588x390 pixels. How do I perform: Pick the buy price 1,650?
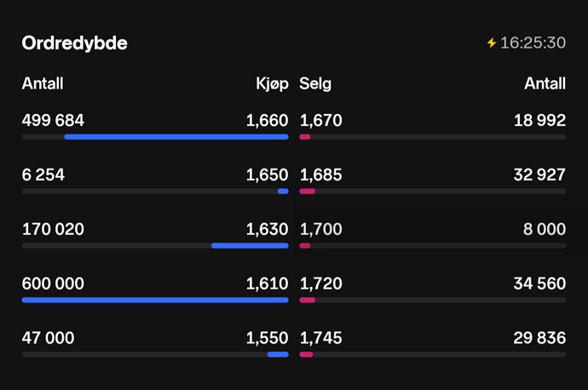[x=267, y=175]
